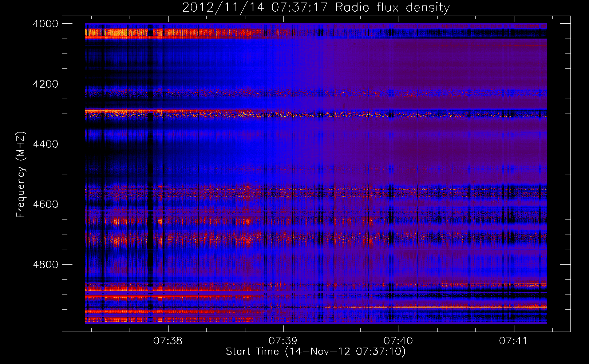Click the 'Start Time (14-Nov-12 07:37:10)' axis label
Screen dimensions: 589x364
(x=316, y=352)
